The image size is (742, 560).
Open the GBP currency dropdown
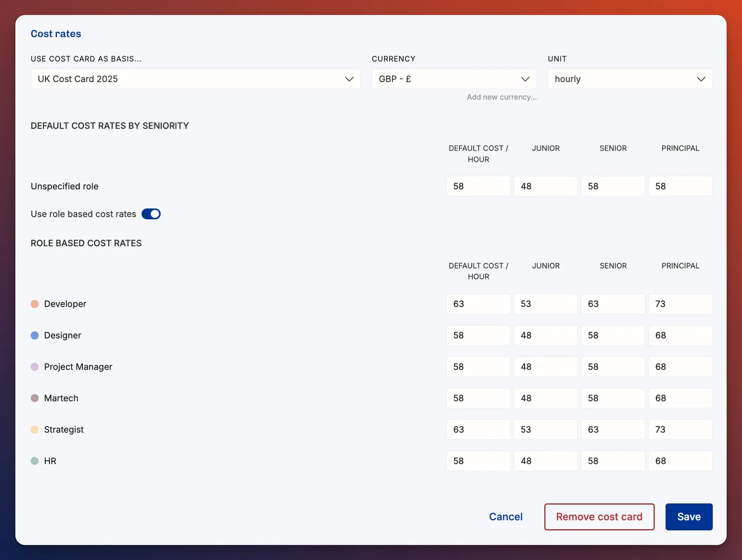pos(454,79)
